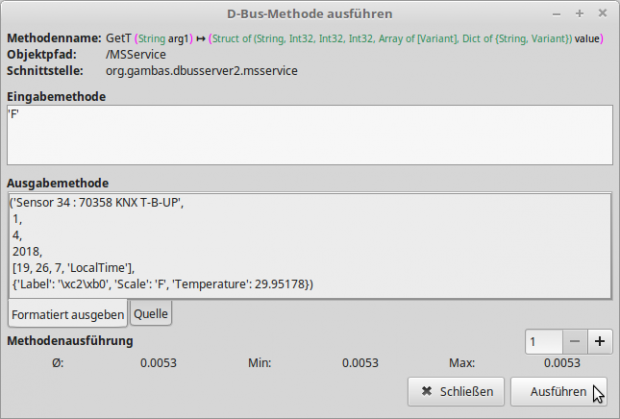Click the Temperature dictionary output line

click(x=162, y=285)
